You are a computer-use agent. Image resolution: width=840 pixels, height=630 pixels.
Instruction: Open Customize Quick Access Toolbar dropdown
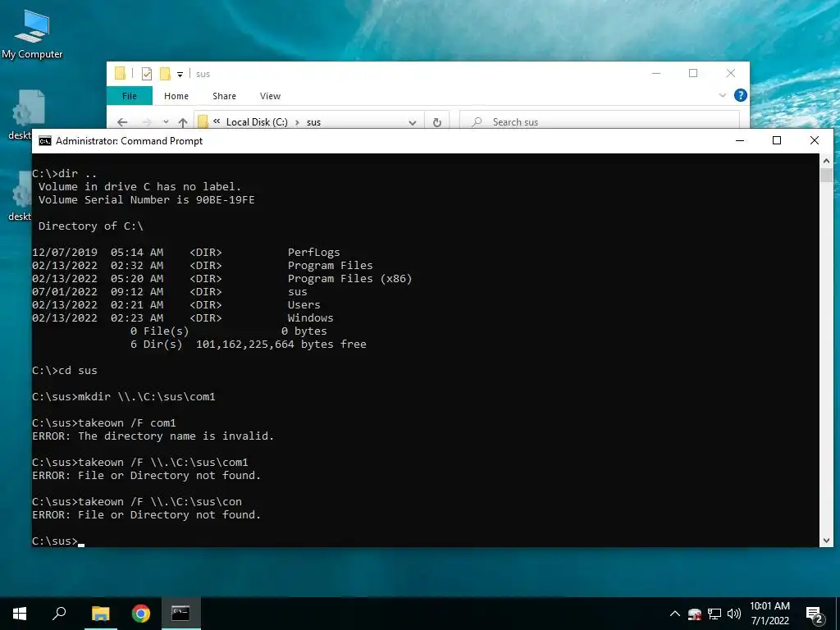(x=180, y=75)
